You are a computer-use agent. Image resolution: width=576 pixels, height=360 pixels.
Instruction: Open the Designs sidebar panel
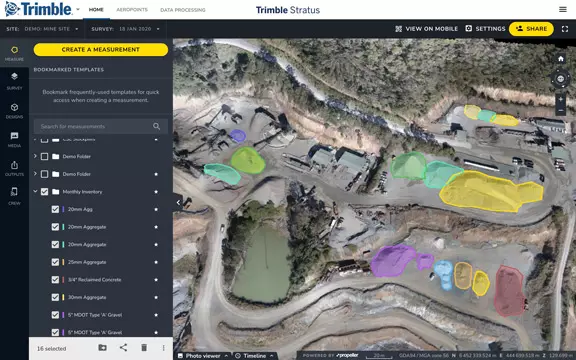point(14,111)
